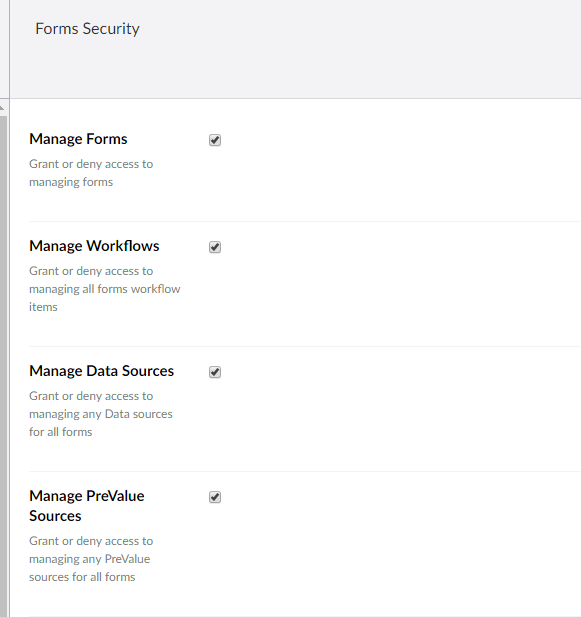Click the vertical border left of Forms Security
The image size is (581, 617).
[9, 49]
